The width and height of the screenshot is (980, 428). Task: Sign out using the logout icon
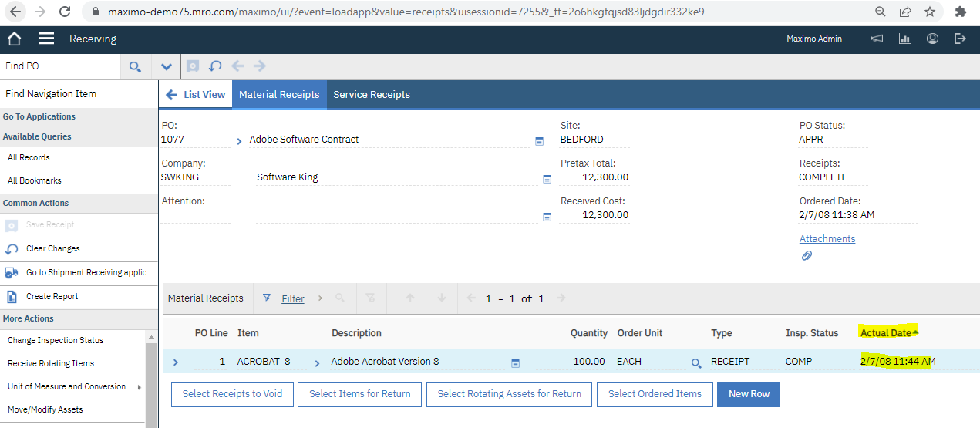point(960,39)
